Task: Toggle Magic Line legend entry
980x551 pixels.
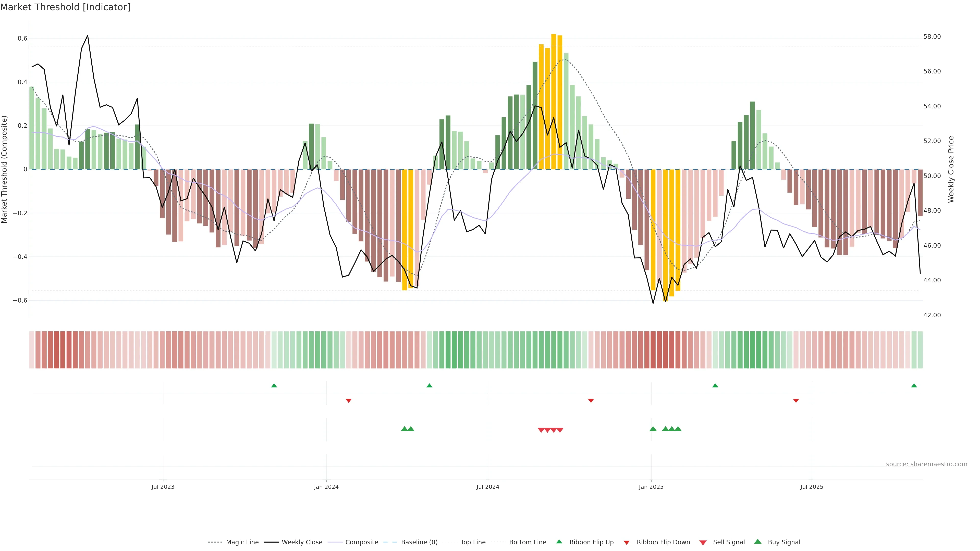Action: [242, 542]
